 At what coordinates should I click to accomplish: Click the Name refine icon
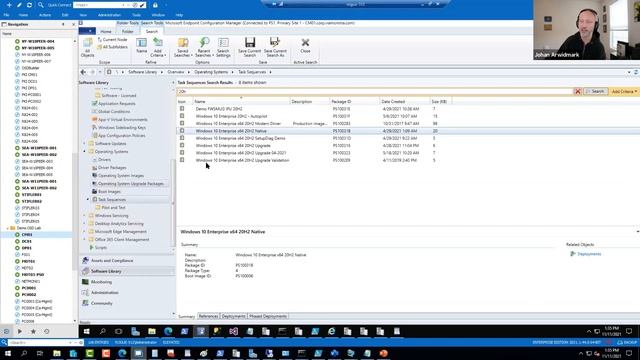point(142,46)
